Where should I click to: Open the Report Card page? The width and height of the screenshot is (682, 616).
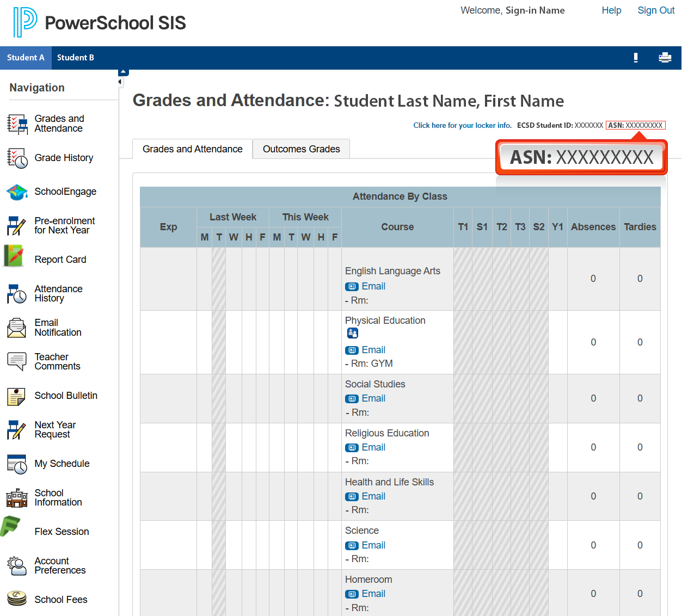click(60, 260)
